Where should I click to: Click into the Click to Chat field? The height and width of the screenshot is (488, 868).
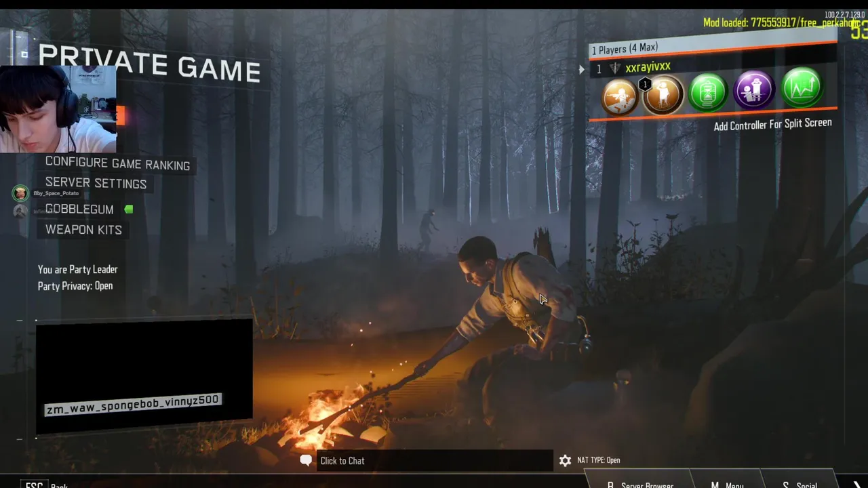coord(435,461)
